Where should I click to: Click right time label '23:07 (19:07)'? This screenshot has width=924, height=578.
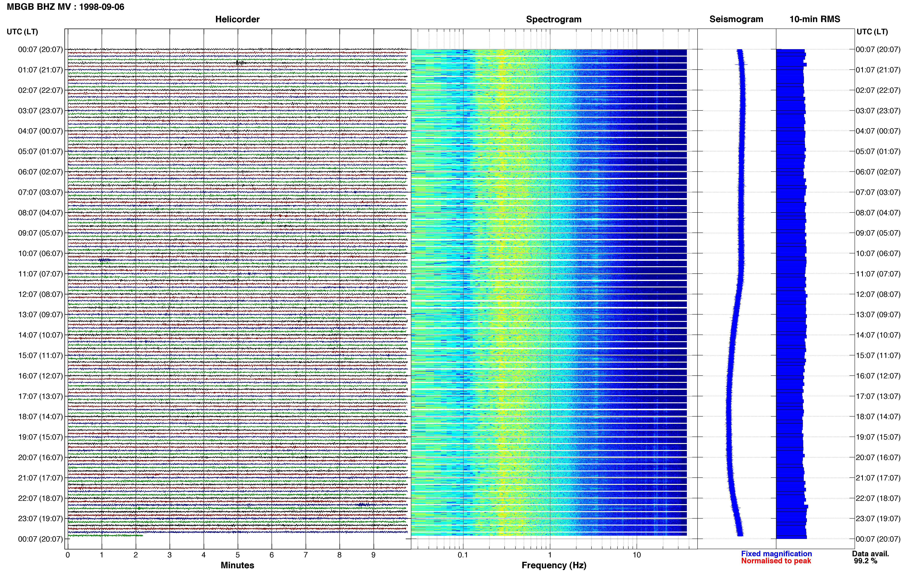point(878,519)
